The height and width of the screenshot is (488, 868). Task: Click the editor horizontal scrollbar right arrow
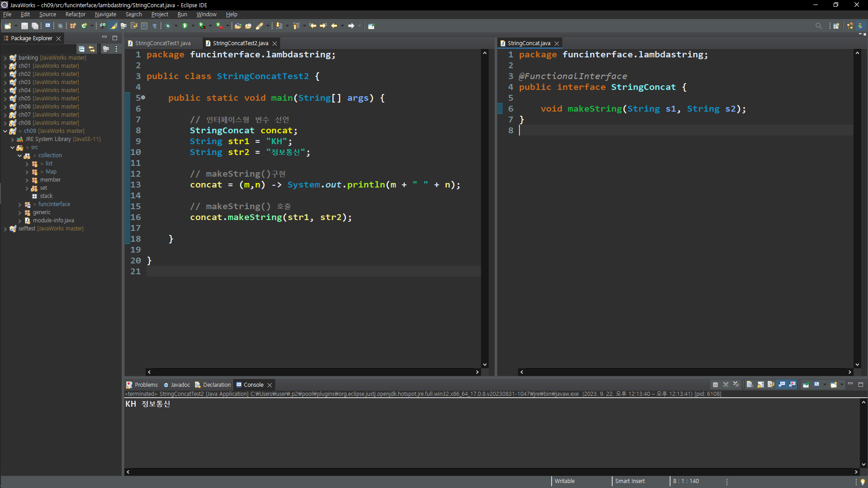point(477,372)
